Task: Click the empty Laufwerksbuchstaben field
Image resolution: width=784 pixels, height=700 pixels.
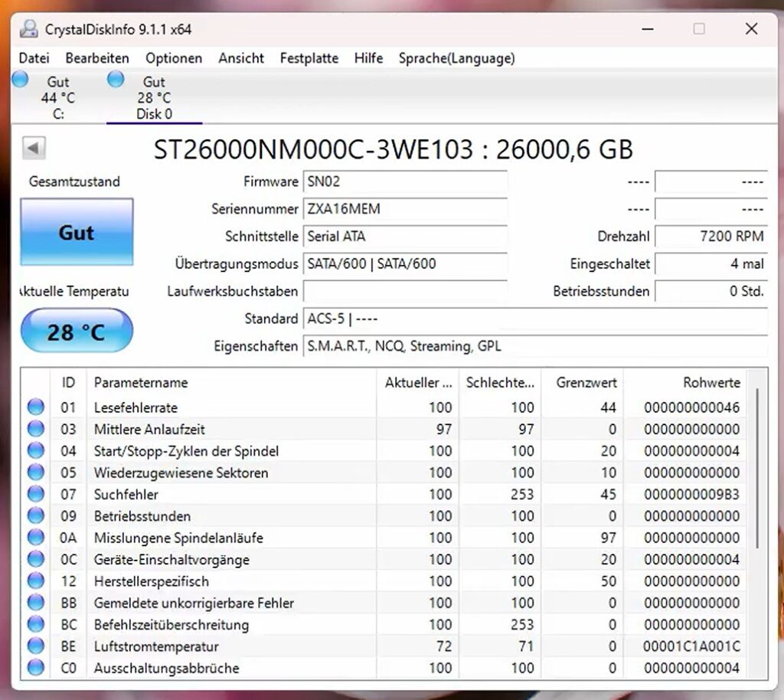Action: coord(405,292)
